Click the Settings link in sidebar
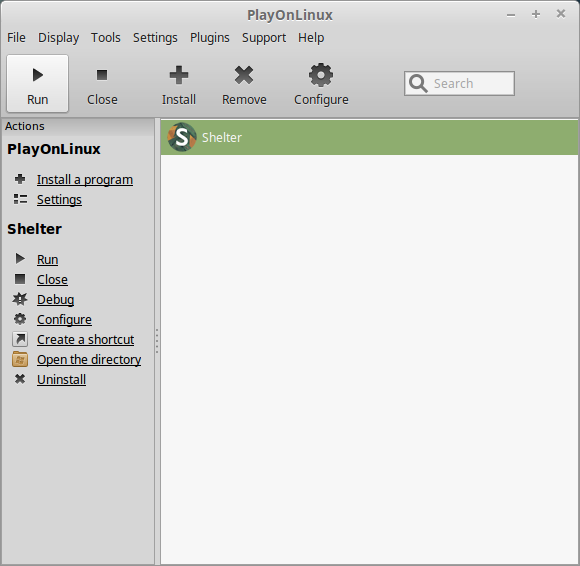The image size is (580, 566). click(59, 200)
